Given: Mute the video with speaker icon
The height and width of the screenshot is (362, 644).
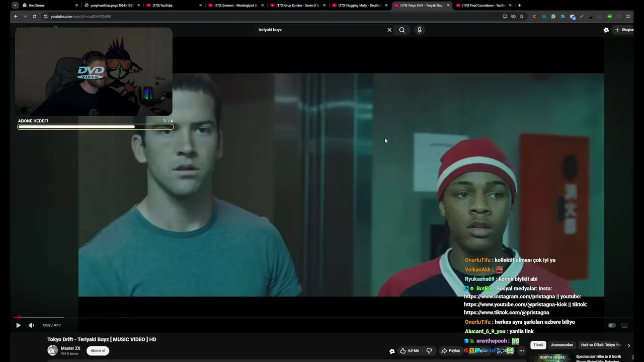Looking at the screenshot, I should tap(31, 325).
